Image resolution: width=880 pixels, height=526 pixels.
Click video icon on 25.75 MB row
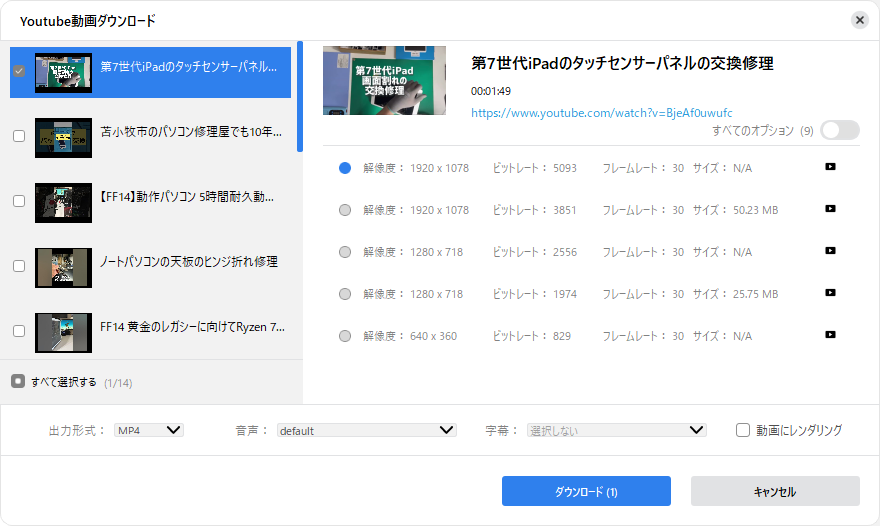(830, 293)
